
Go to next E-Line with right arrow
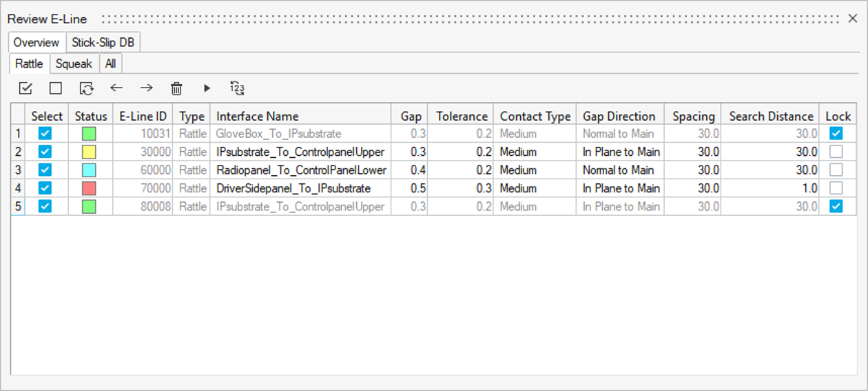point(147,88)
